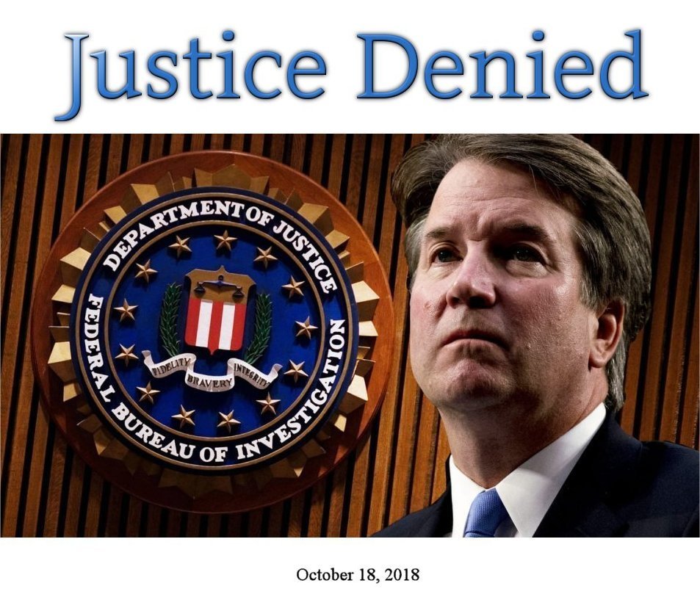Click the left laurel branch on the seal

click(x=171, y=318)
